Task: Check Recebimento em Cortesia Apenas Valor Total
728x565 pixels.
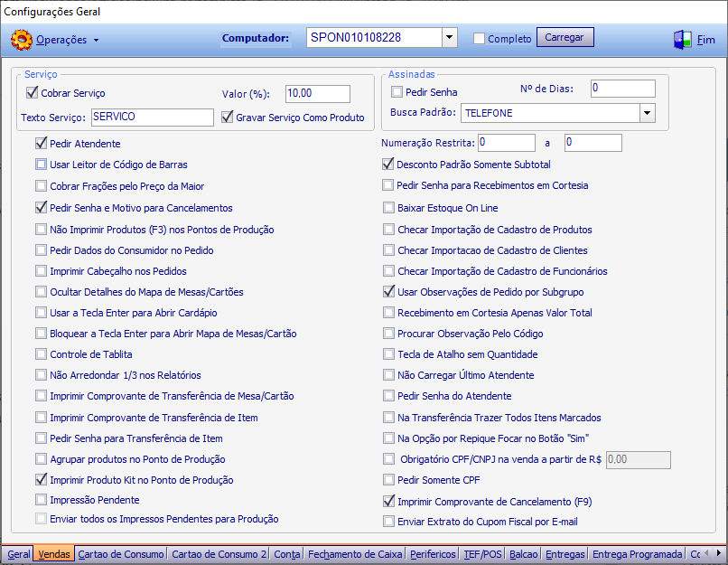Action: (x=388, y=313)
